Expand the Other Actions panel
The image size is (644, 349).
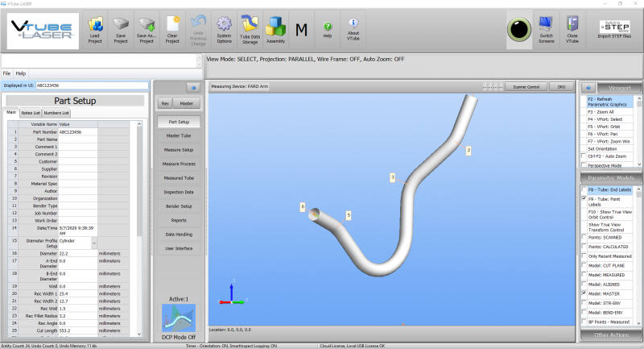611,335
